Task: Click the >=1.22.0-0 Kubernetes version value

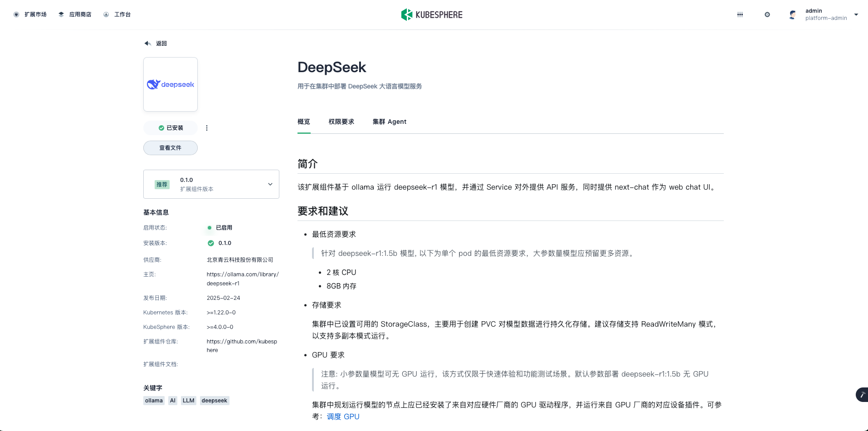Action: (x=221, y=313)
